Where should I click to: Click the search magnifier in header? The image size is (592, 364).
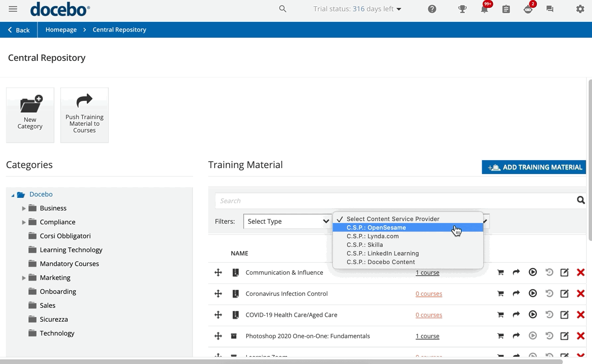(x=282, y=9)
